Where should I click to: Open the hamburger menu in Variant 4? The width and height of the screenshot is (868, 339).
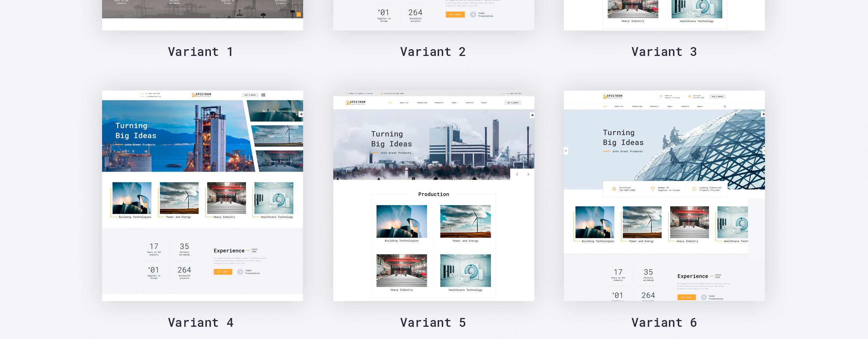click(263, 95)
